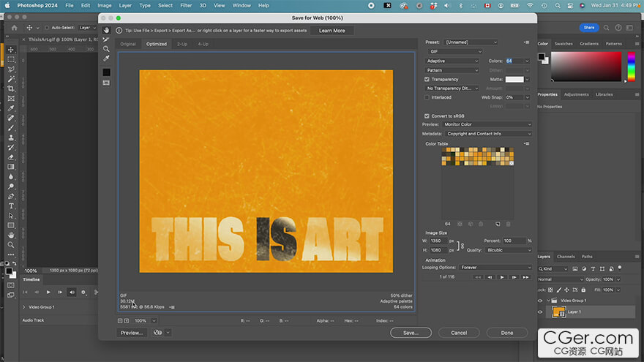Select the Lasso tool
The width and height of the screenshot is (644, 362).
tap(11, 69)
